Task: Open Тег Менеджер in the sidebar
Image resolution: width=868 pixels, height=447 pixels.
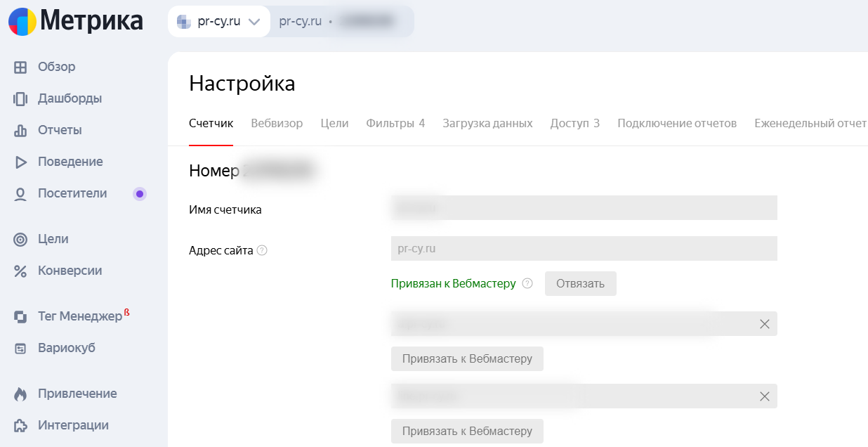Action: pyautogui.click(x=79, y=317)
